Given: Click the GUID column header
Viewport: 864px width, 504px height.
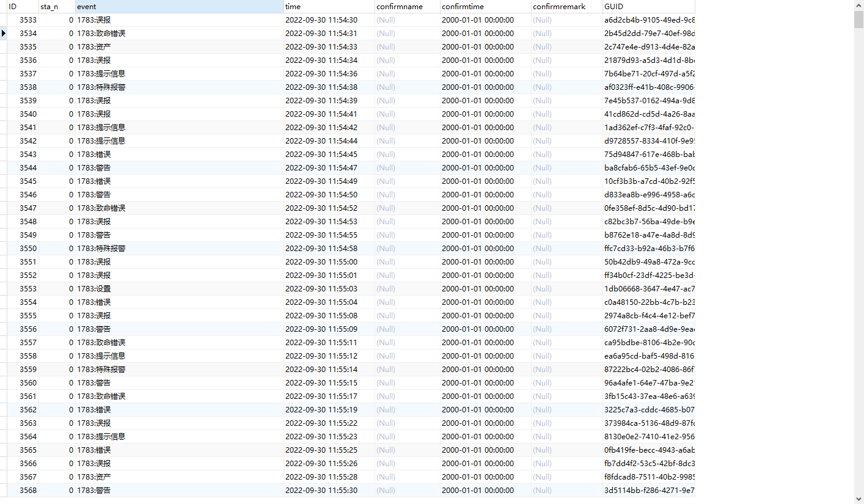Looking at the screenshot, I should (x=648, y=6).
